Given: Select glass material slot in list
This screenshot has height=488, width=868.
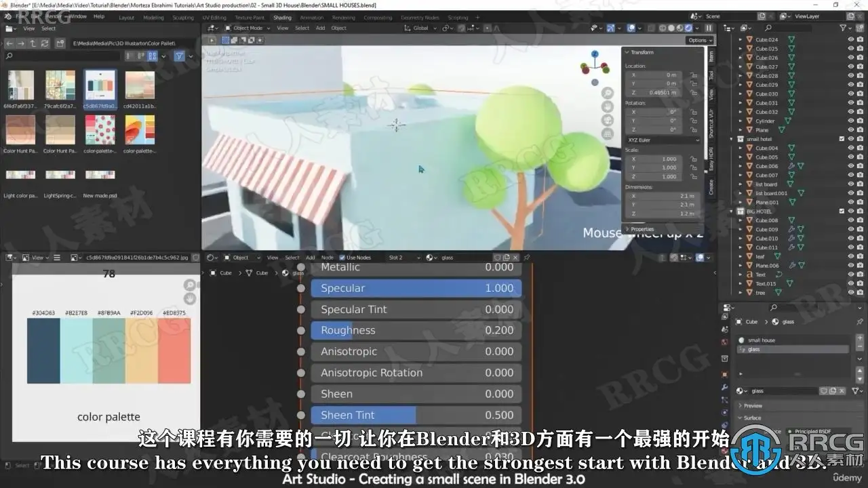Looking at the screenshot, I should 793,349.
